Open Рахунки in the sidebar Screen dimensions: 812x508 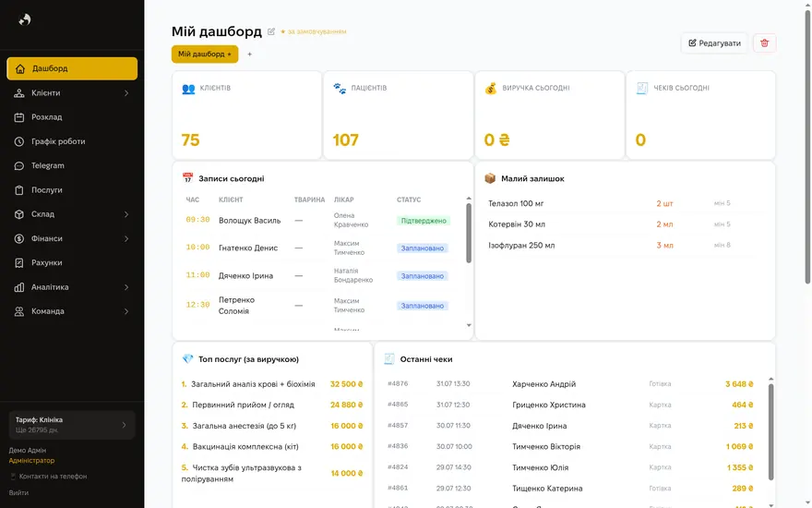(72, 263)
